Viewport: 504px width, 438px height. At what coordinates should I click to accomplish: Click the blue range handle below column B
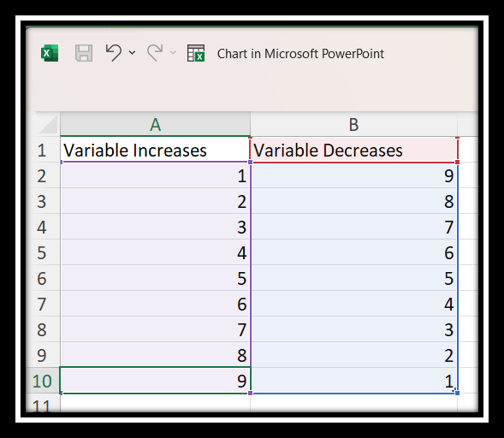point(457,393)
